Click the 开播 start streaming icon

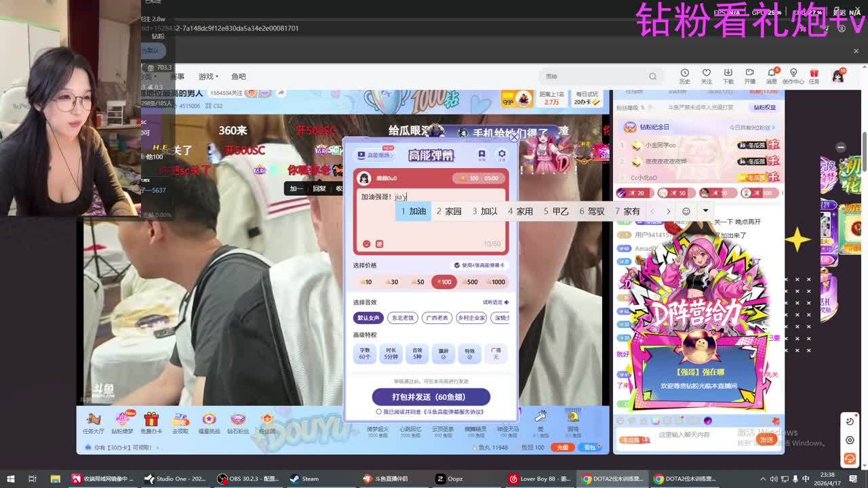tap(749, 76)
